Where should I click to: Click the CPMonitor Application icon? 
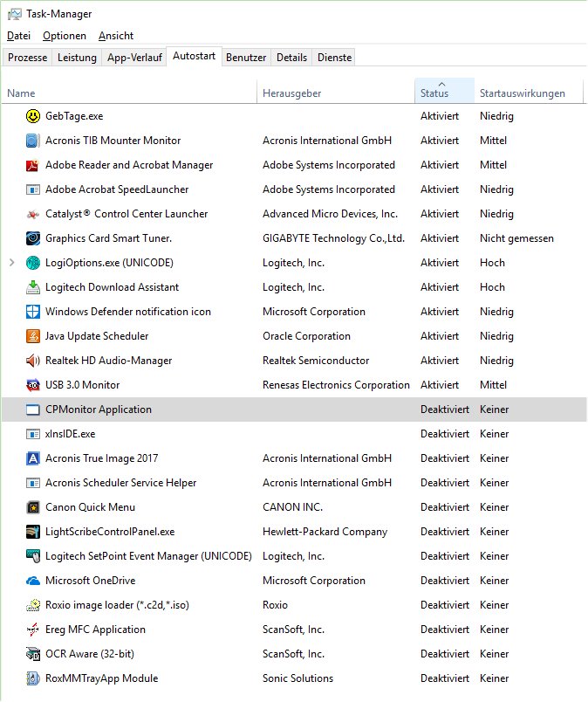pos(32,409)
